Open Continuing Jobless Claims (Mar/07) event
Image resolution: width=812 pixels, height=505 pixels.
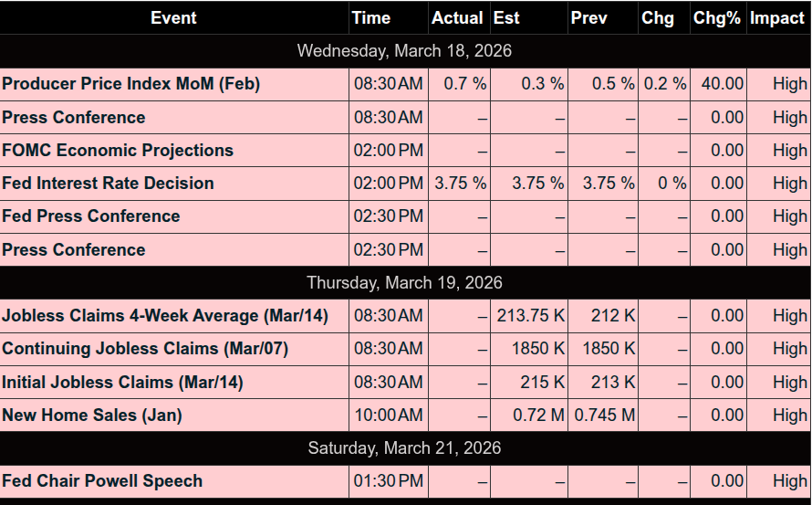pos(145,349)
